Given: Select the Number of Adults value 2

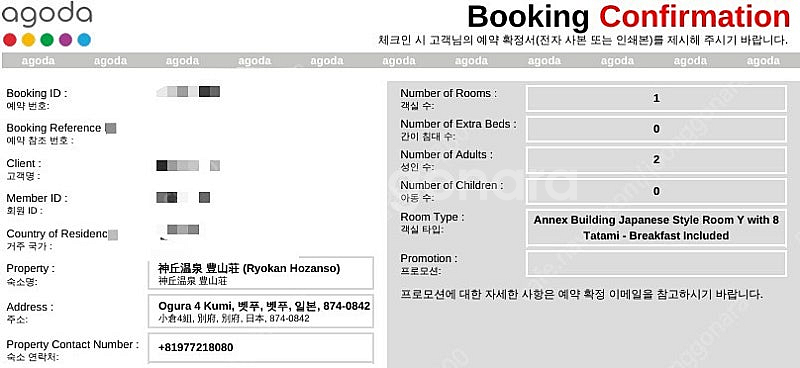Looking at the screenshot, I should click(x=656, y=160).
